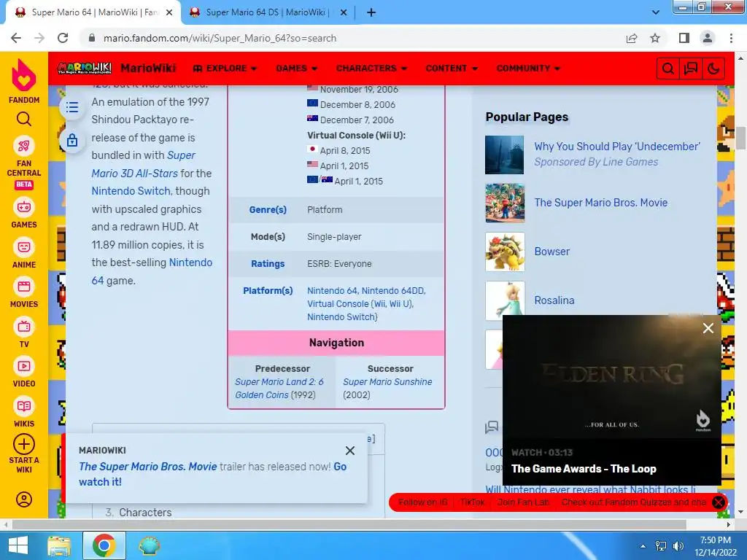Image resolution: width=747 pixels, height=560 pixels.
Task: Open the Chrome profile avatar icon
Action: [x=708, y=38]
